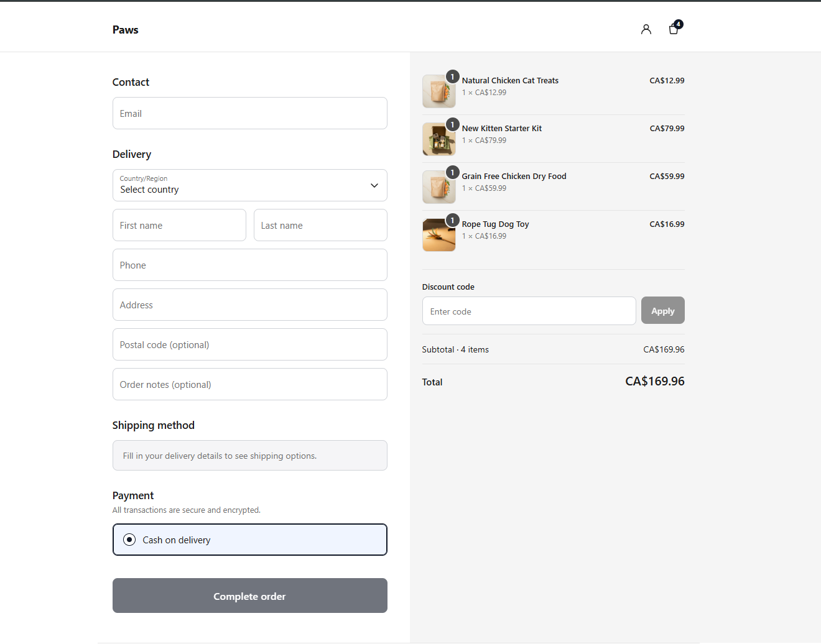The width and height of the screenshot is (821, 644).
Task: Click the Natural Chicken Cat Treats thumbnail
Action: pos(438,91)
